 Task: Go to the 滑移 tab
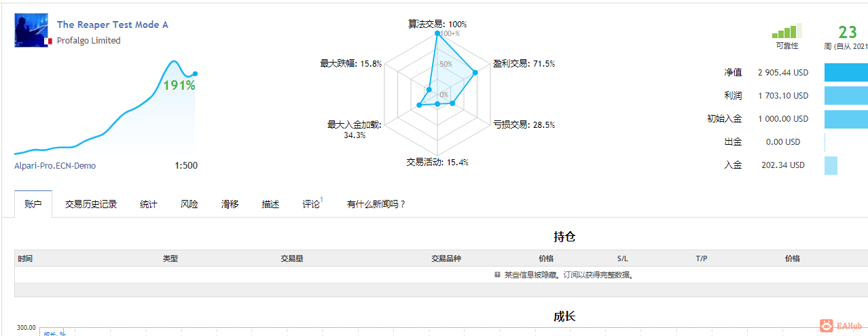pos(230,204)
